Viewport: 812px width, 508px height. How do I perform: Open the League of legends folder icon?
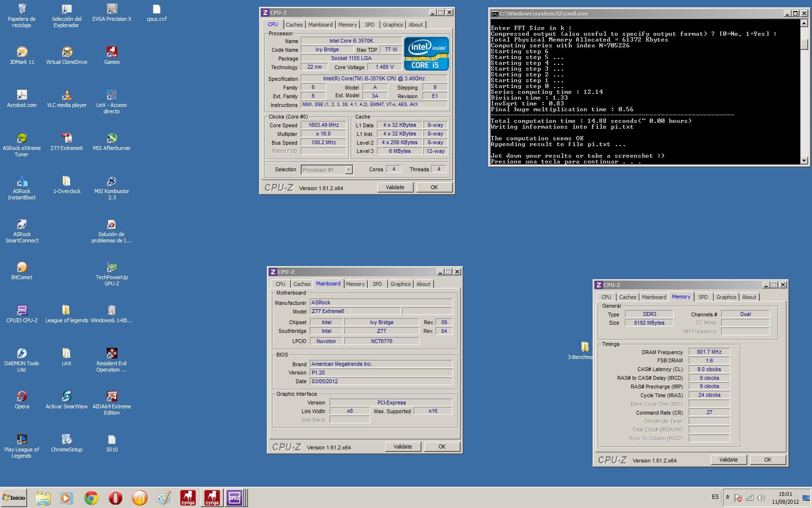pos(67,314)
